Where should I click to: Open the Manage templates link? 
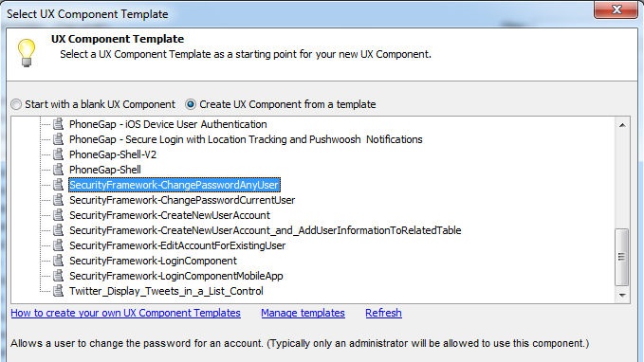point(304,313)
